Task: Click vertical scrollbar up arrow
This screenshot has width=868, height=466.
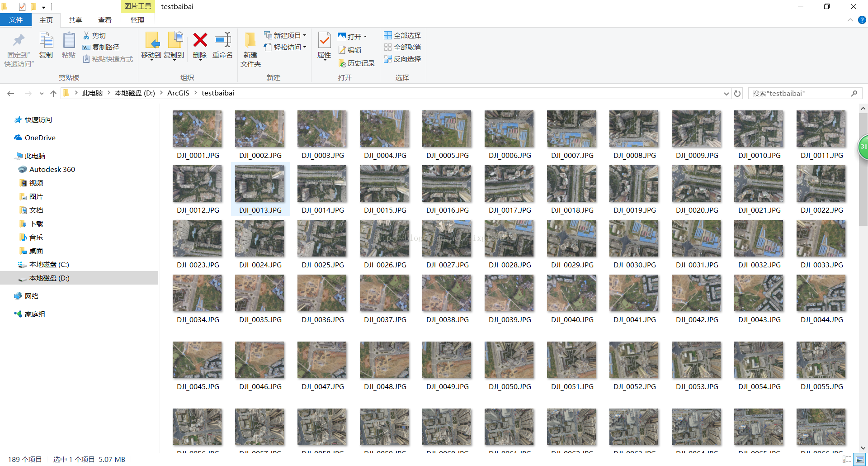Action: [863, 109]
